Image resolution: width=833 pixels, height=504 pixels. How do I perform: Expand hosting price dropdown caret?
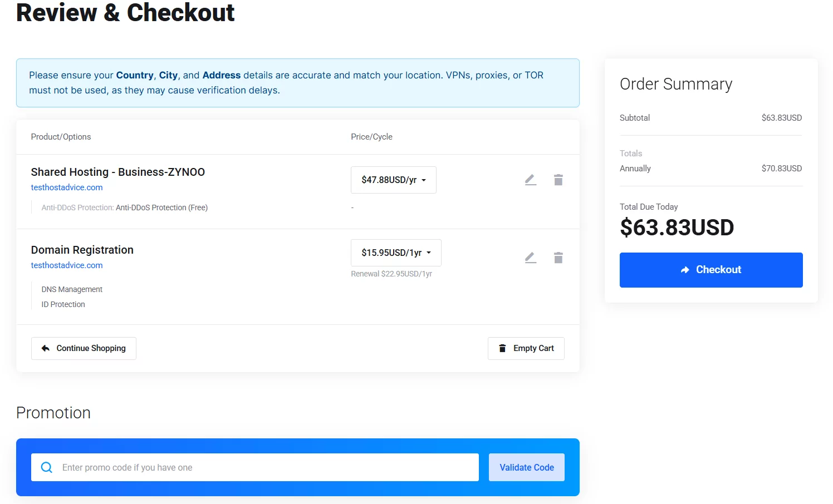424,180
